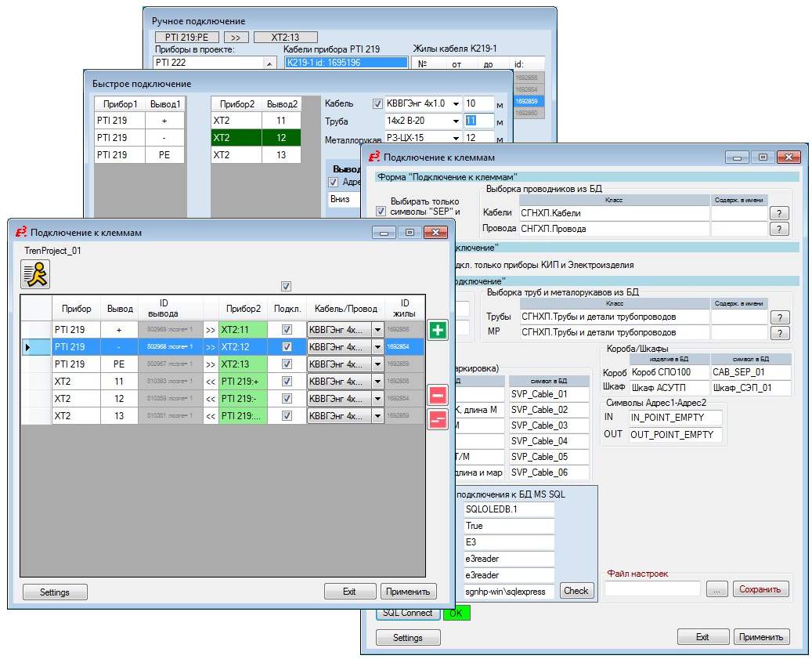Click the lower red double-minus button

pos(438,420)
